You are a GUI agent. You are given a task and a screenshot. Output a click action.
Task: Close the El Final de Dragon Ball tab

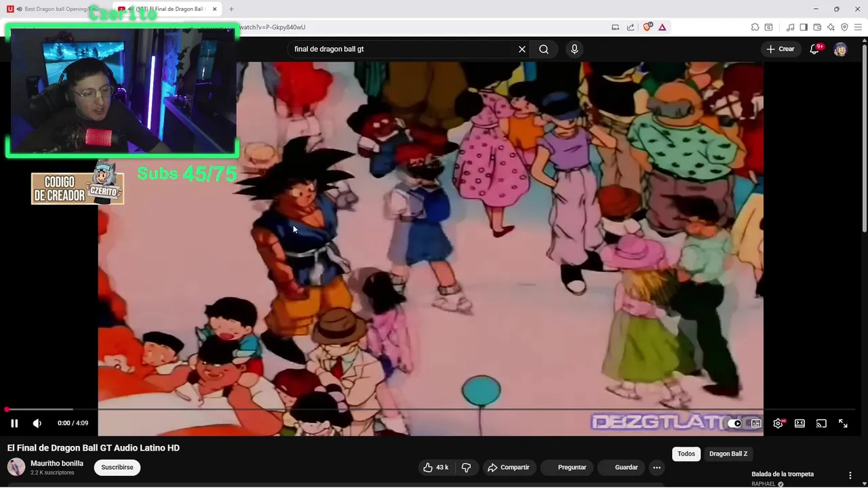[215, 9]
